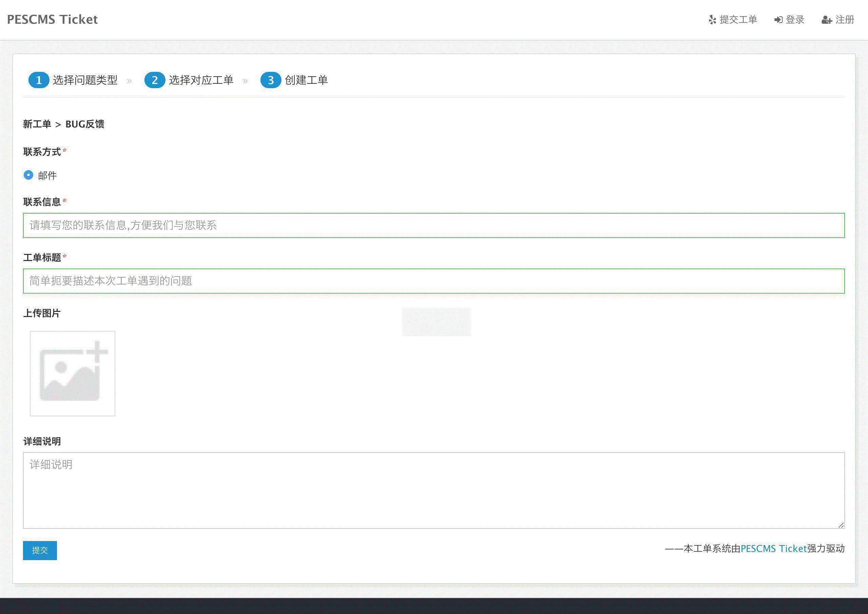
Task: Select the 邮件 radio button
Action: click(x=28, y=175)
